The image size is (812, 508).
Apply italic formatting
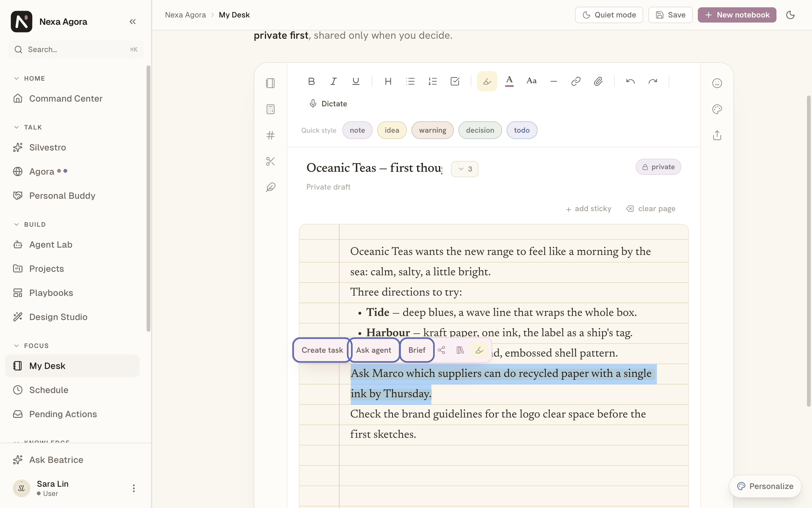click(x=334, y=81)
